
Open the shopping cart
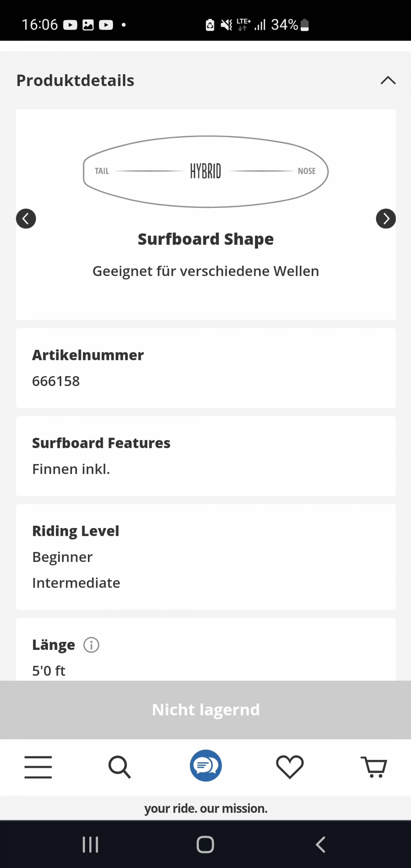(x=374, y=767)
